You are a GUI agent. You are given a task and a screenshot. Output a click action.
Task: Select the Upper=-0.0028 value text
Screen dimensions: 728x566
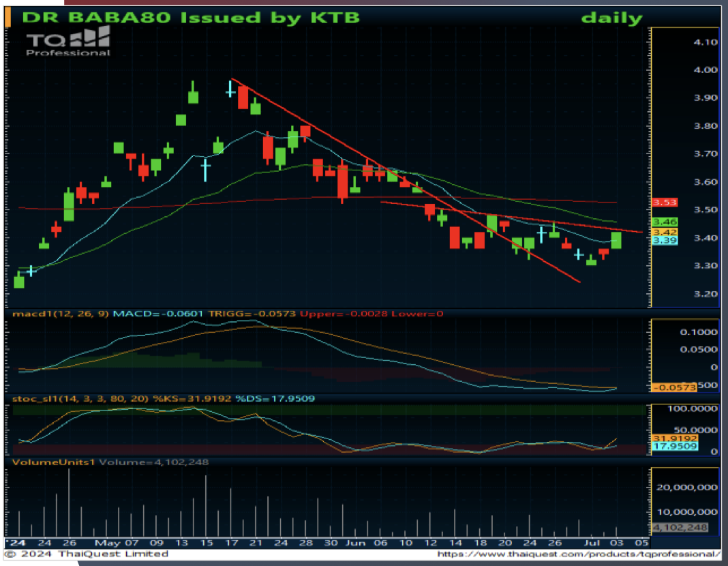344,314
